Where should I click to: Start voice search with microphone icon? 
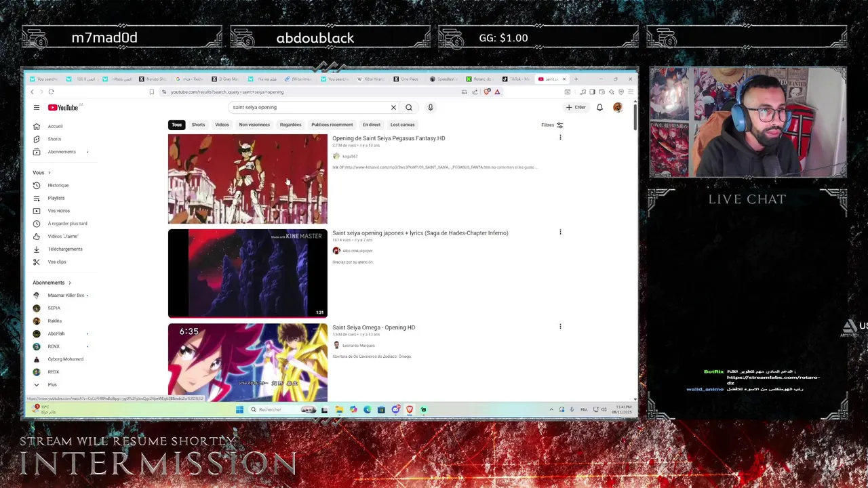pyautogui.click(x=430, y=107)
